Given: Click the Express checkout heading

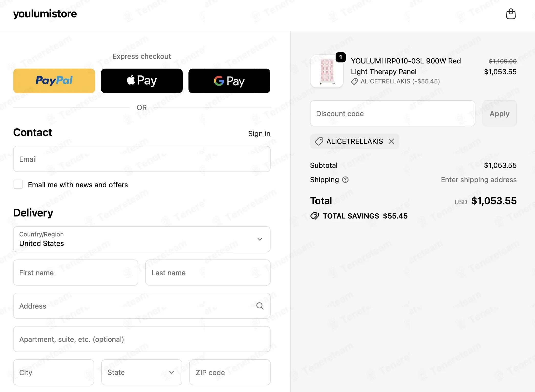Looking at the screenshot, I should [142, 56].
